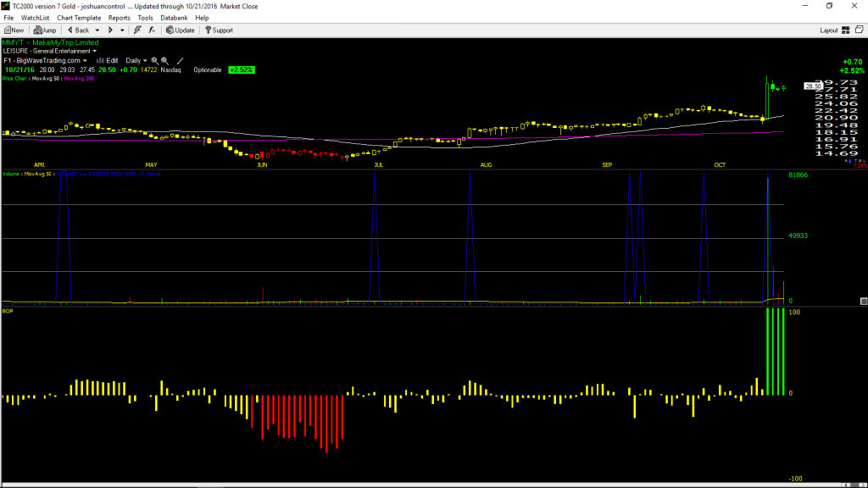Open the Support option
Viewport: 868px width, 488px height.
[x=219, y=30]
